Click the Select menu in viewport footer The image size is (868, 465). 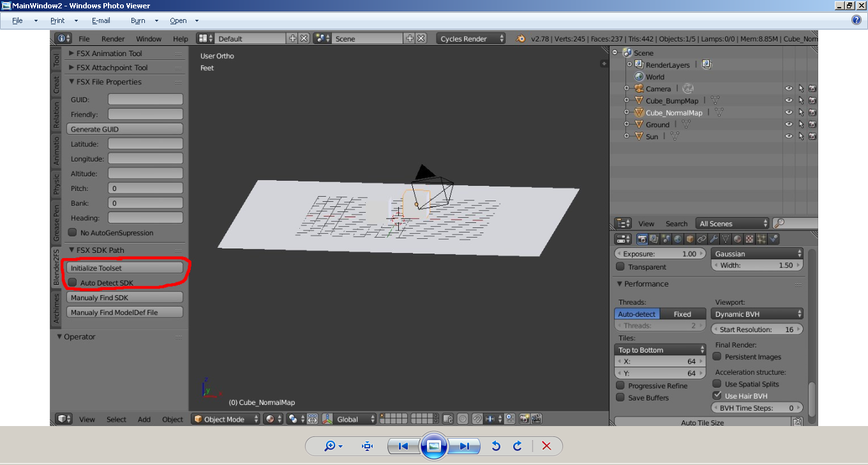click(116, 419)
